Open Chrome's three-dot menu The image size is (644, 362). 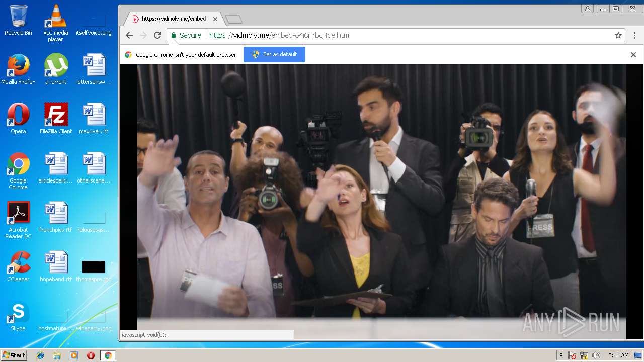pyautogui.click(x=634, y=35)
